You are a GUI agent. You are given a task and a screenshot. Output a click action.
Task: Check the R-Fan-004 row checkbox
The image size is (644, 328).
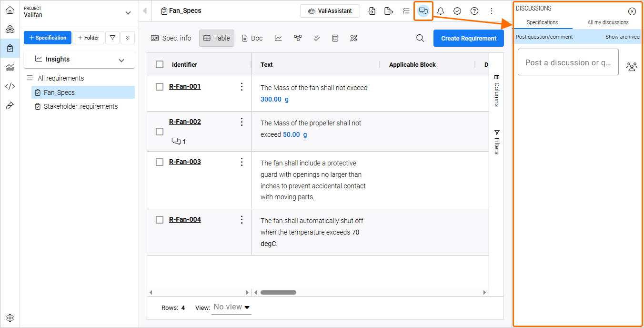click(160, 220)
